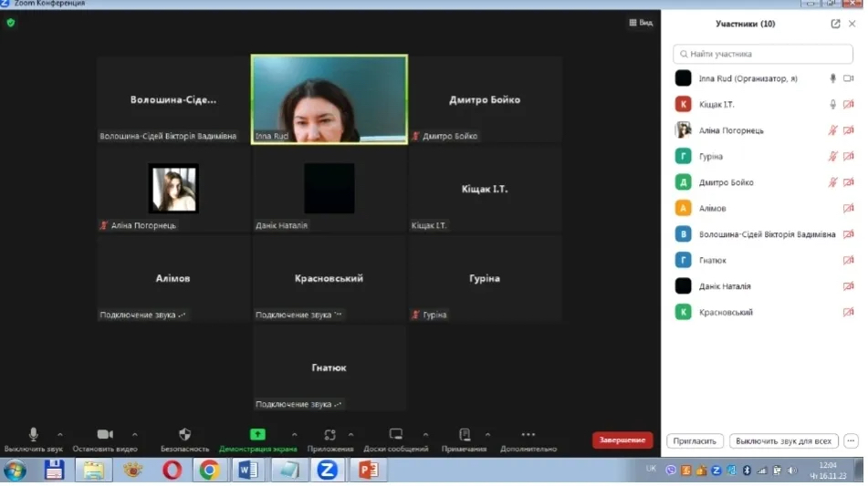Viewport: 868px width, 486px height.
Task: Click the green encryption shield icon
Action: (11, 23)
